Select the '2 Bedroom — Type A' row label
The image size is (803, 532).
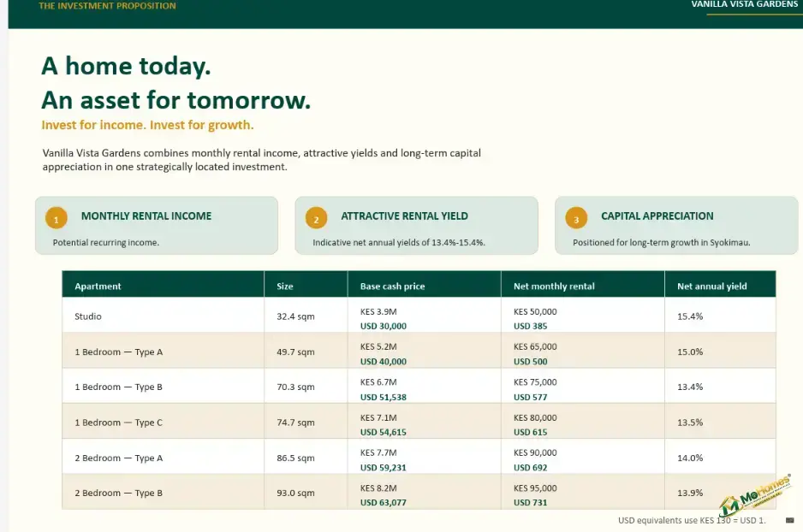[119, 458]
